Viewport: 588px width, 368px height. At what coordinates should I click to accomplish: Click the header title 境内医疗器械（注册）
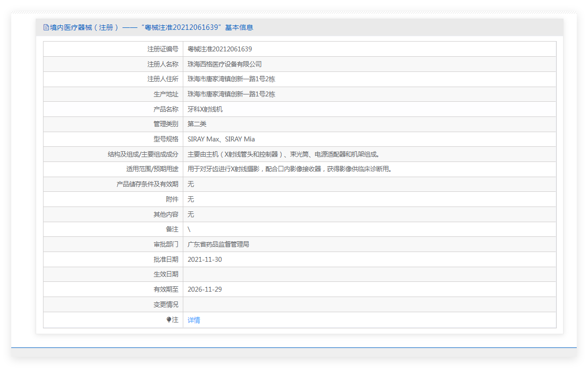(x=85, y=27)
